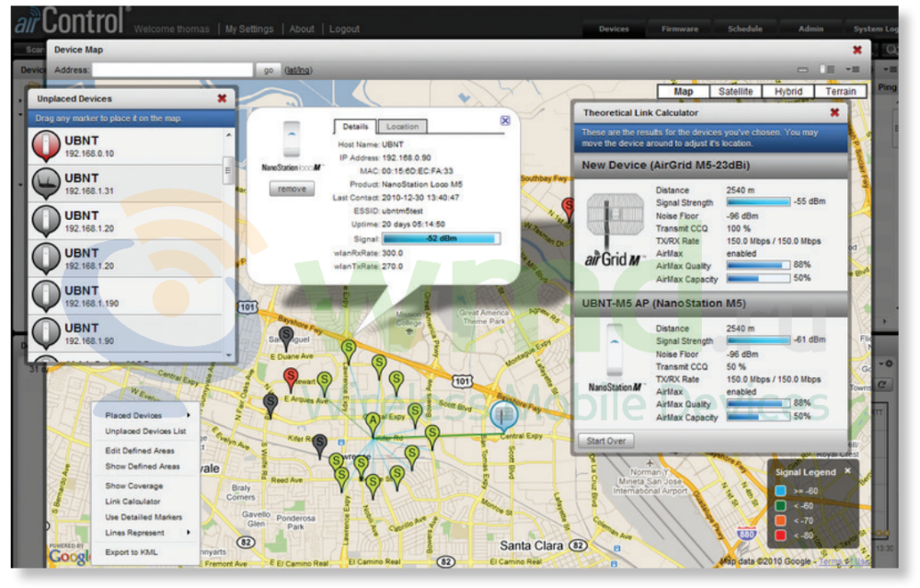
Task: Click the go button next to Address
Action: tap(268, 70)
